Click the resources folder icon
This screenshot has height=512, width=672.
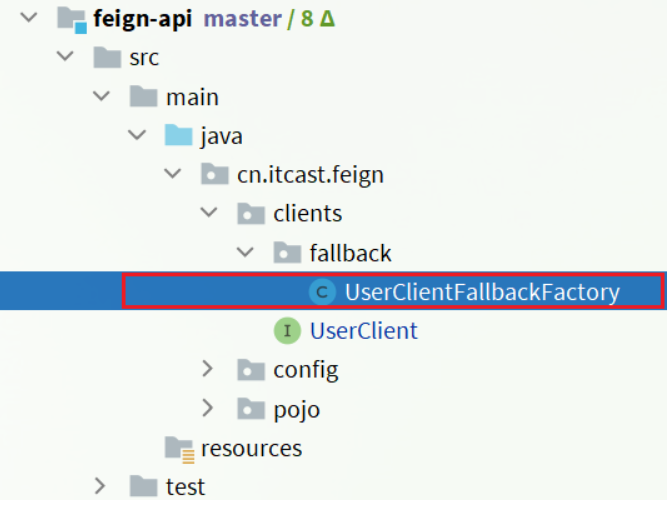(179, 448)
